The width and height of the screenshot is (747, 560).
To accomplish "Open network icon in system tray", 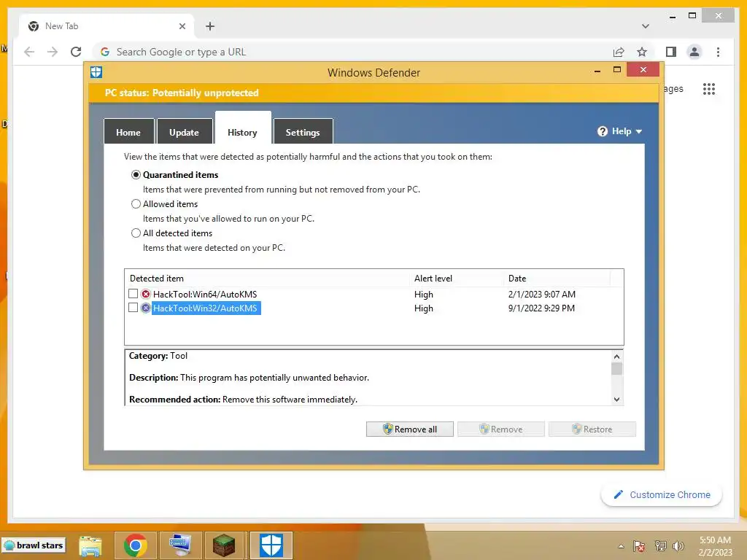I will (660, 546).
